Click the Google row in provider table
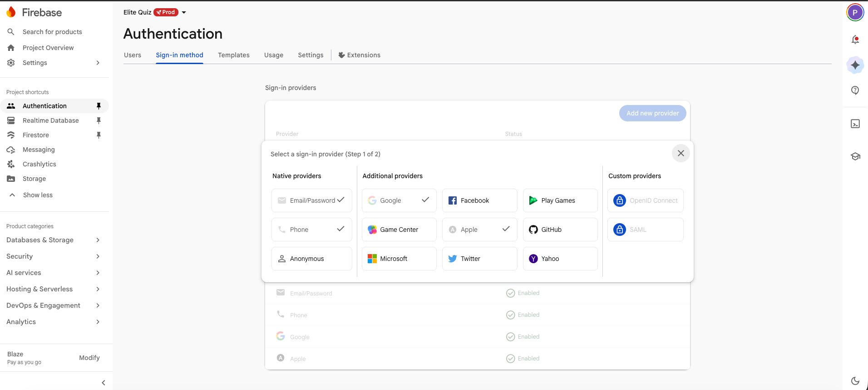Viewport: 868px width, 390px height. point(478,337)
